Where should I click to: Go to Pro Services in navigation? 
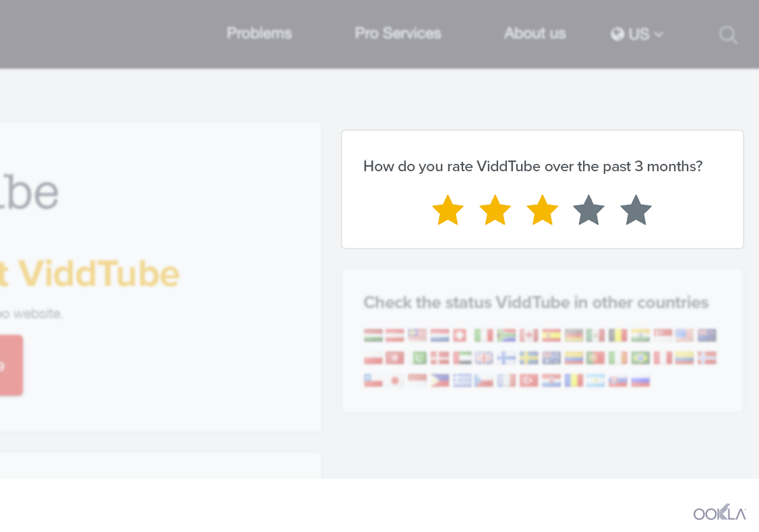coord(398,34)
